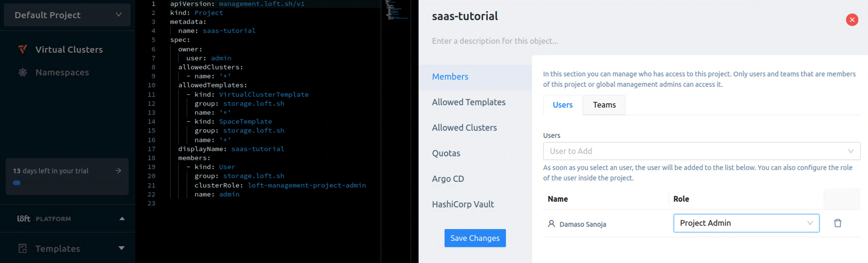The width and height of the screenshot is (868, 263).
Task: Switch to the Teams tab
Action: coord(604,105)
